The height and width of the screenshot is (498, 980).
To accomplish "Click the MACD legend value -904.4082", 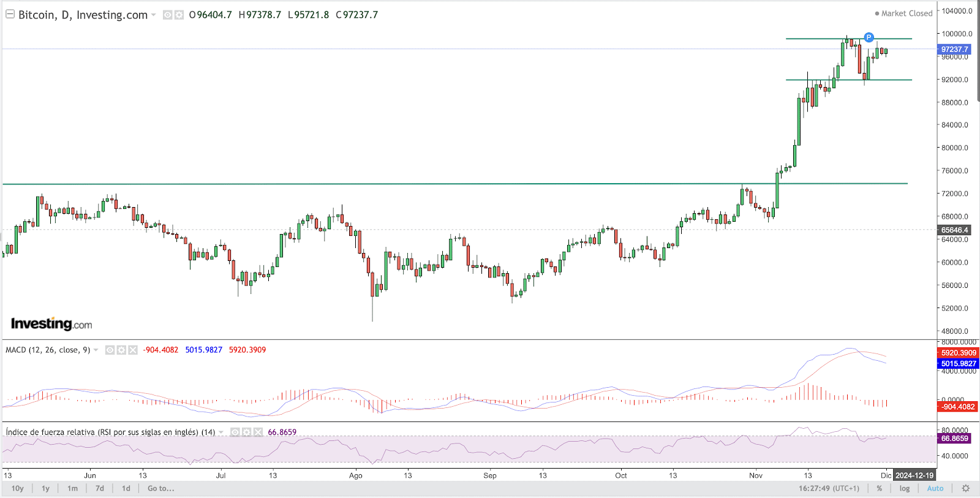I will 160,350.
